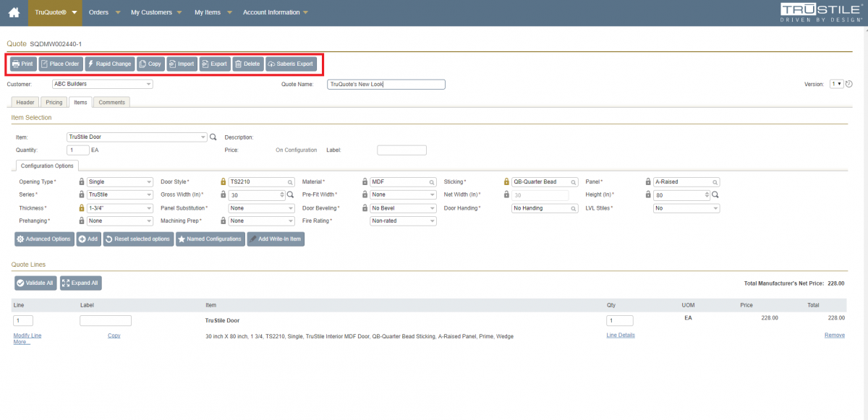Click the Quote Name input field
Screen dimensions: 868x420
pos(386,84)
